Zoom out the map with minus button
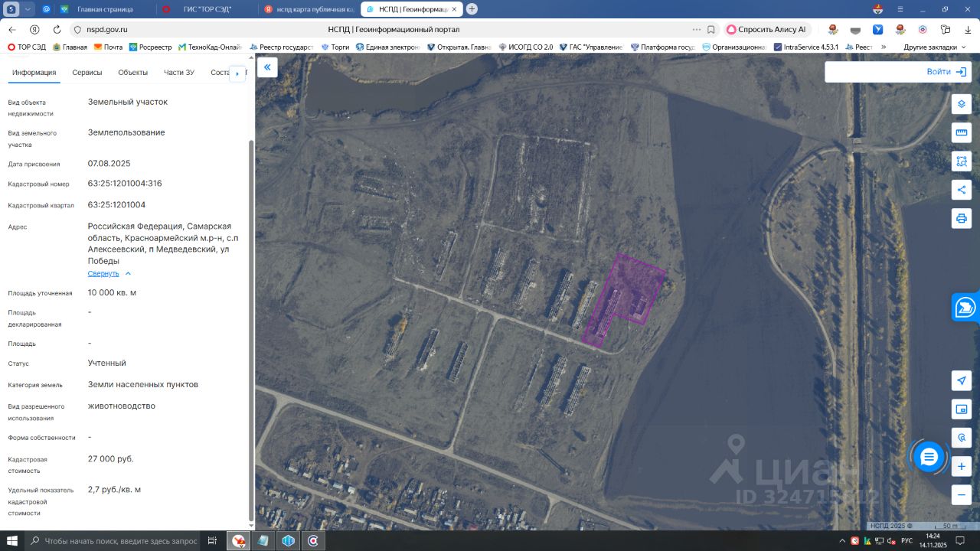This screenshot has width=980, height=551. [962, 494]
